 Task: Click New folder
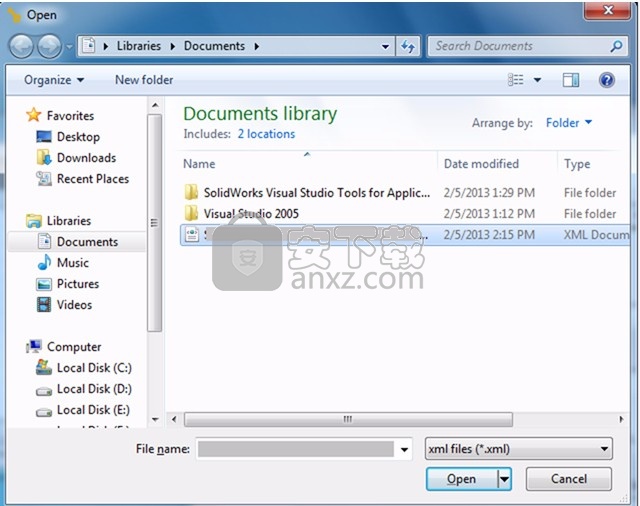(x=144, y=80)
